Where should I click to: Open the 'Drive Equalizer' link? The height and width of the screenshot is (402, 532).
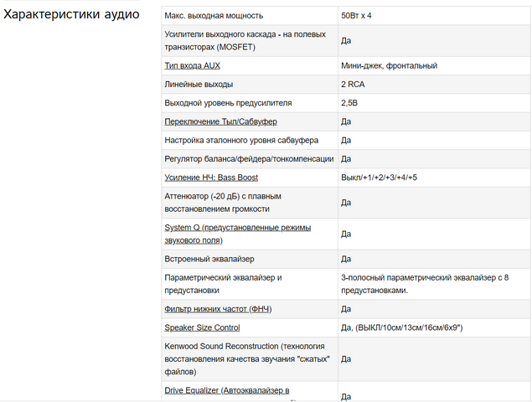click(x=227, y=391)
